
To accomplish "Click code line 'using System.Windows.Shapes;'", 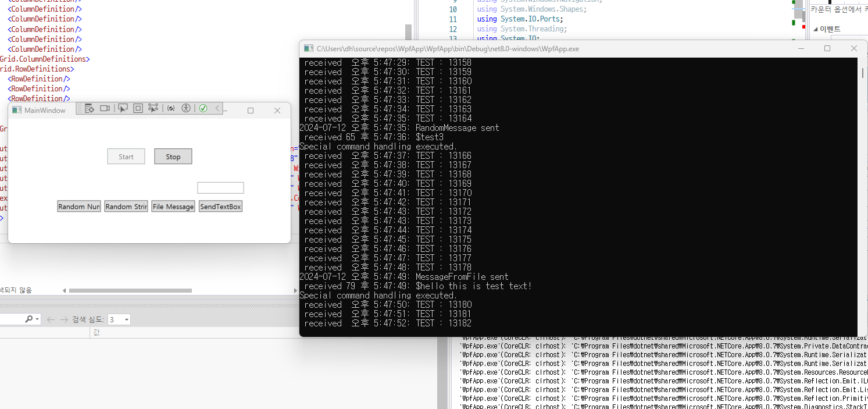I will (x=532, y=9).
